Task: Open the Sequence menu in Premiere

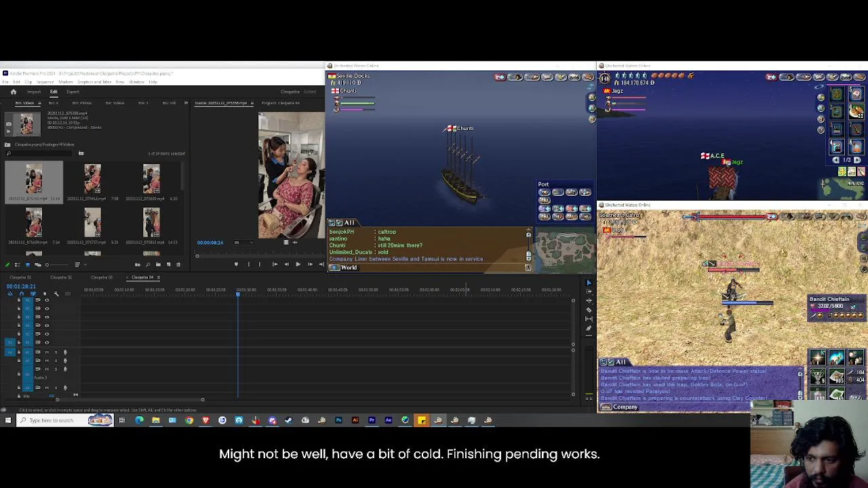Action: (x=45, y=82)
